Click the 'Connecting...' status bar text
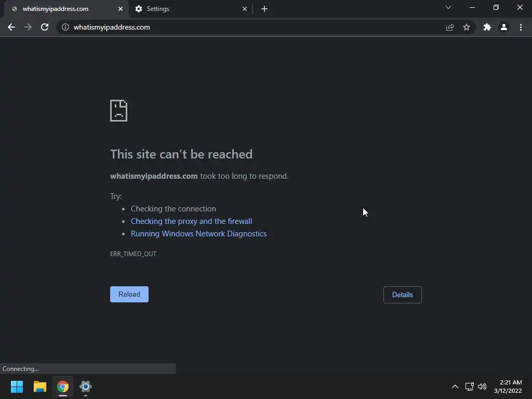 (x=21, y=369)
